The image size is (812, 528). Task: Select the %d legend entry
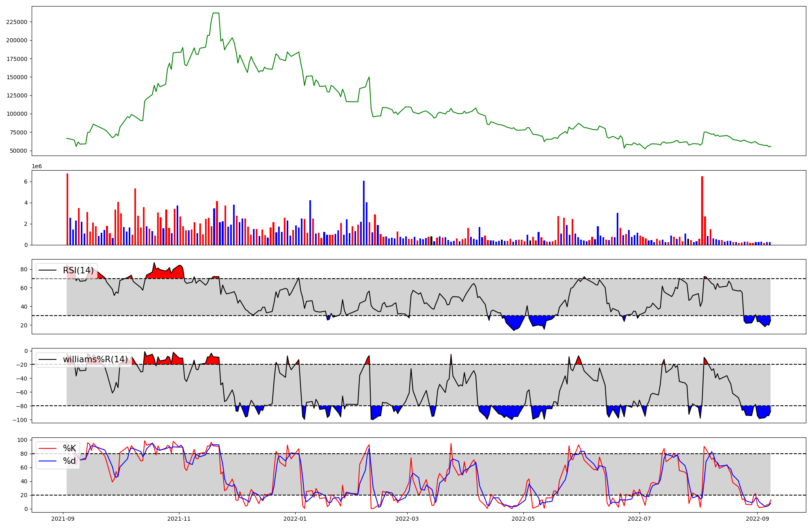point(69,461)
